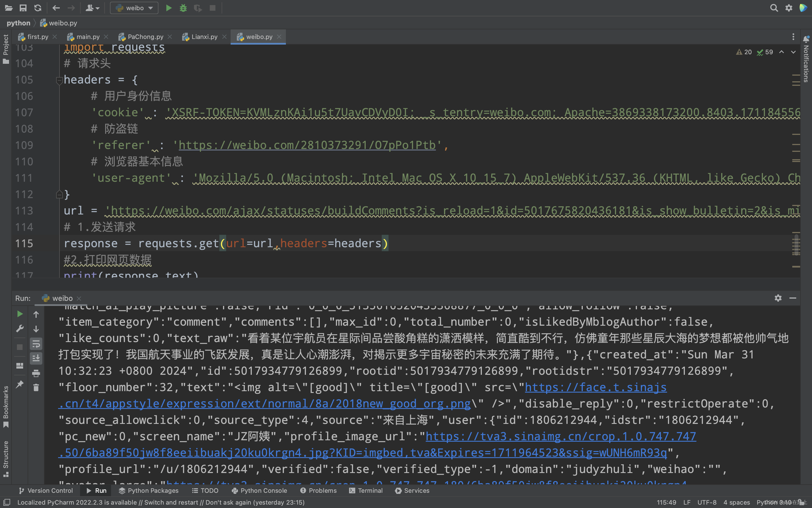
Task: Run weibo with coverage icon
Action: (198, 8)
